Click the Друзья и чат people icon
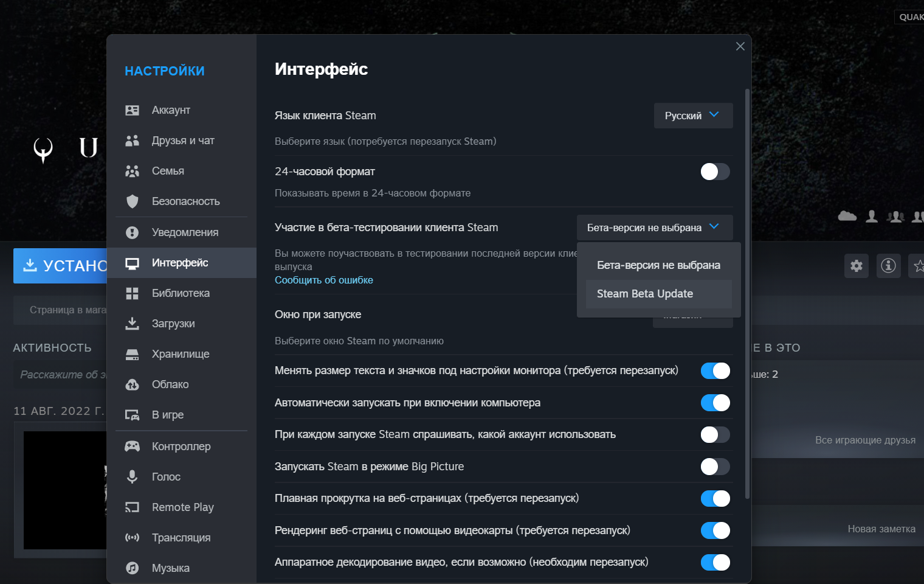This screenshot has height=584, width=924. [132, 141]
